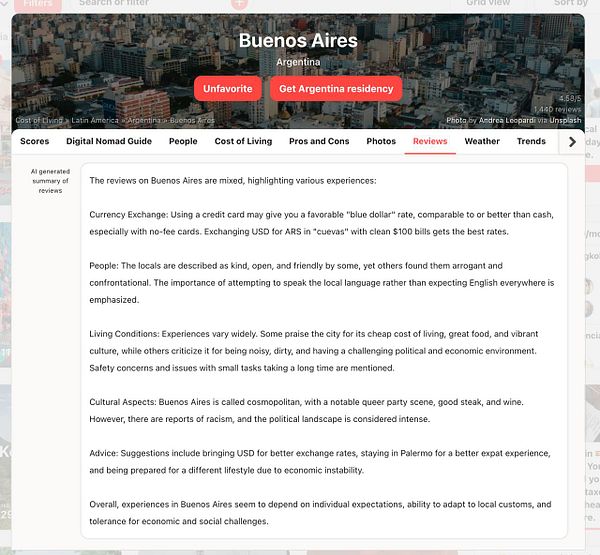Open Argentina breadcrumb link

144,120
